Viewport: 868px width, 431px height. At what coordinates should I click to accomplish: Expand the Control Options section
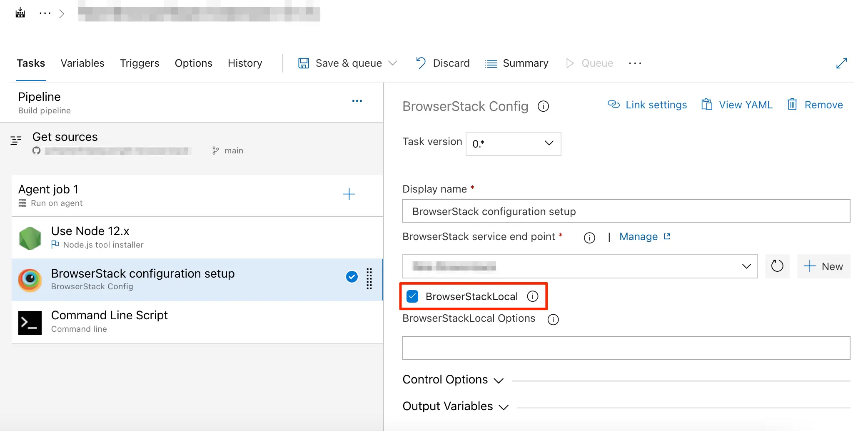[453, 380]
